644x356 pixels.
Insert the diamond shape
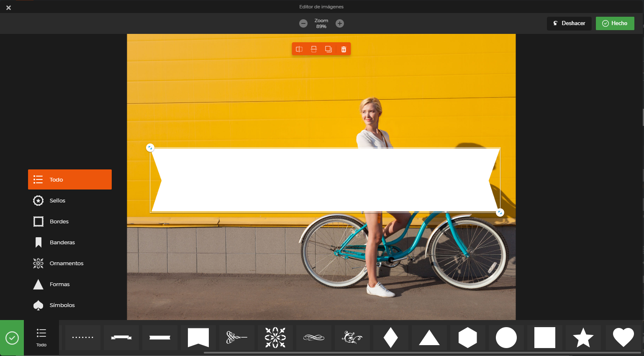pos(391,338)
